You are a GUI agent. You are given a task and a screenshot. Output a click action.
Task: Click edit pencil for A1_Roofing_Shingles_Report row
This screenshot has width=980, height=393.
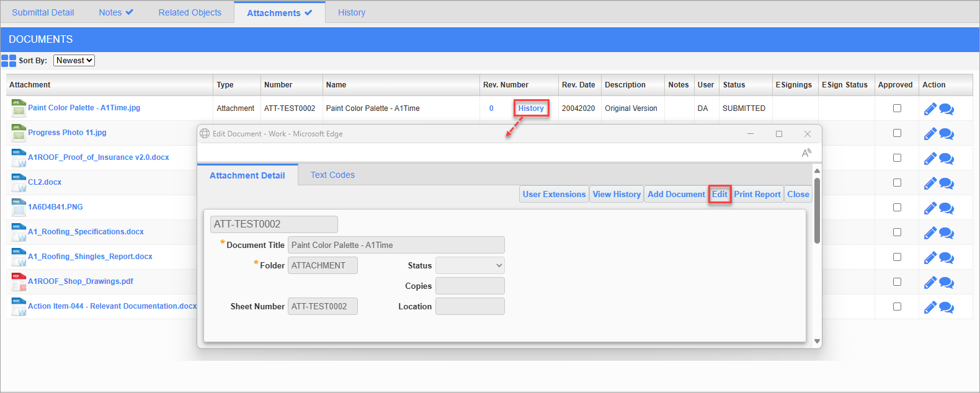(x=930, y=258)
